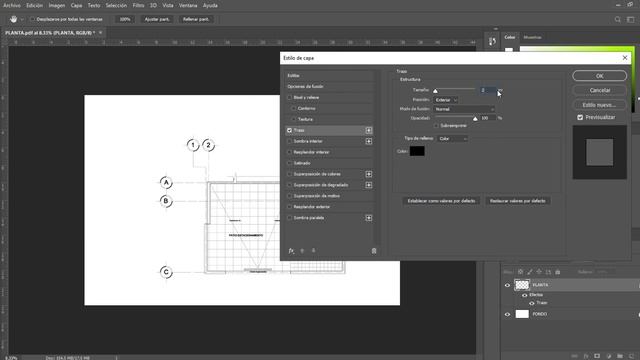Click the Opacidad slider handle
Viewport: 640px width, 360px height.
[475, 119]
